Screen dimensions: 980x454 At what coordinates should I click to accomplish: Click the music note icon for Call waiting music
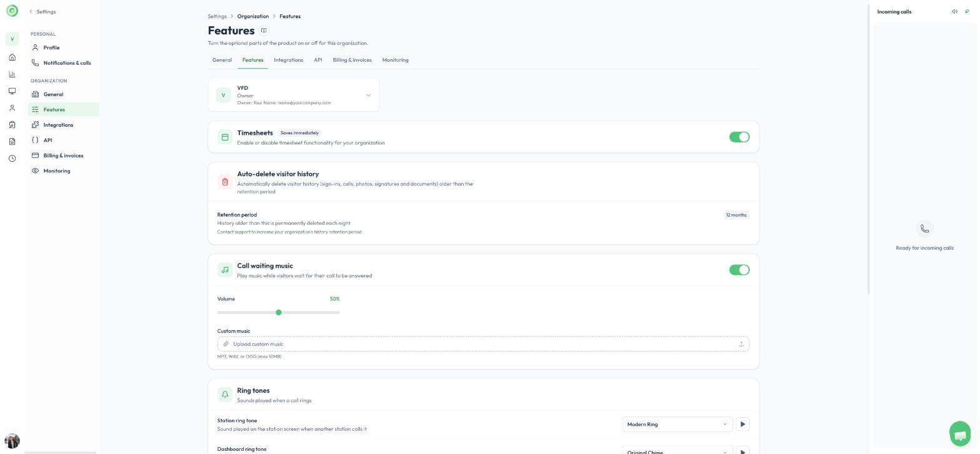point(225,270)
